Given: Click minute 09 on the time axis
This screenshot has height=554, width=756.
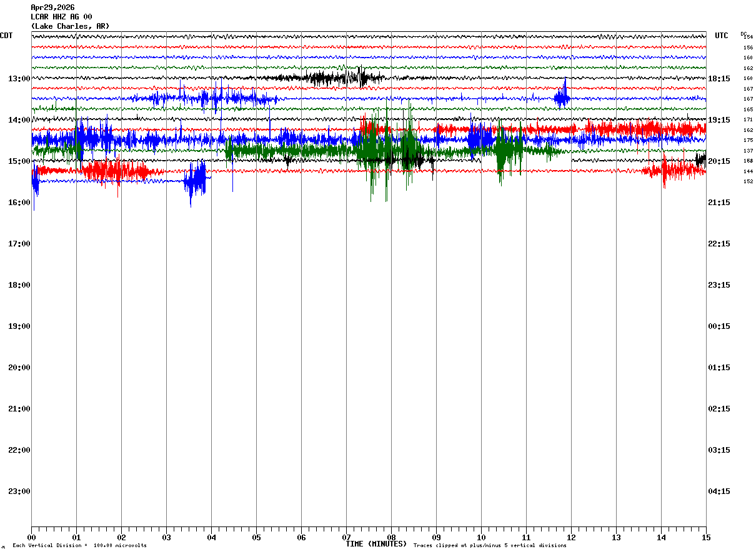Looking at the screenshot, I should point(436,538).
